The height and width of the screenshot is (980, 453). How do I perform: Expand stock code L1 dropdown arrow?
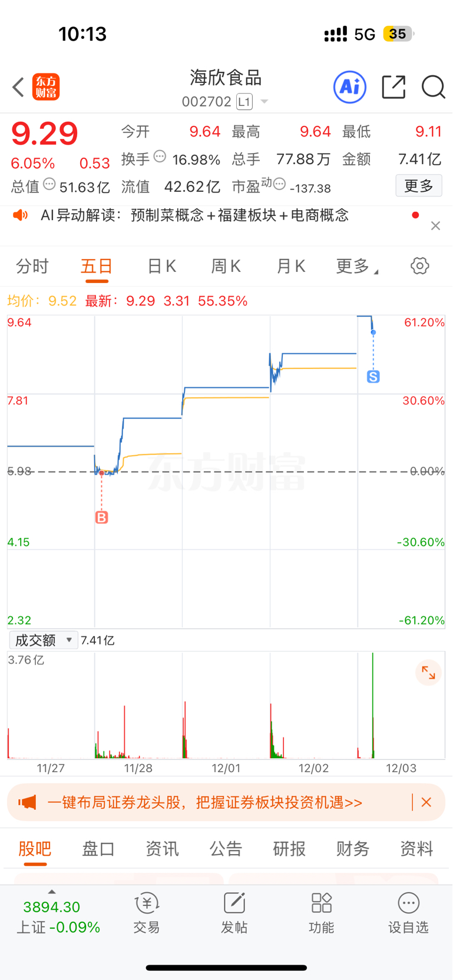click(x=264, y=102)
